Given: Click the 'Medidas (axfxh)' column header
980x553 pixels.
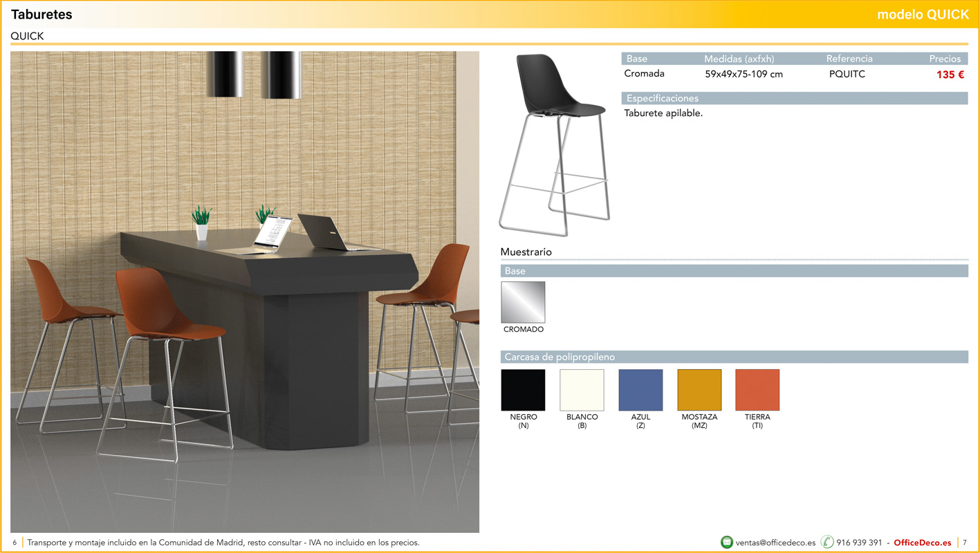Looking at the screenshot, I should pos(739,59).
